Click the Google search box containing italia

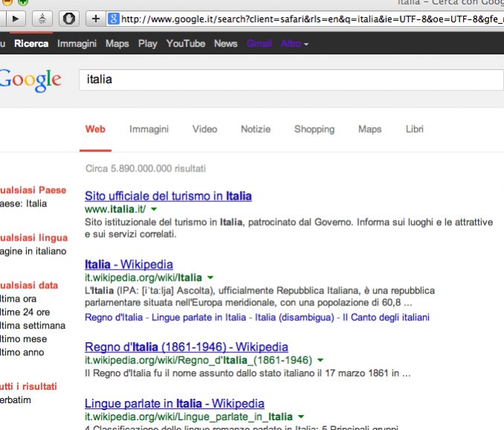pyautogui.click(x=291, y=80)
